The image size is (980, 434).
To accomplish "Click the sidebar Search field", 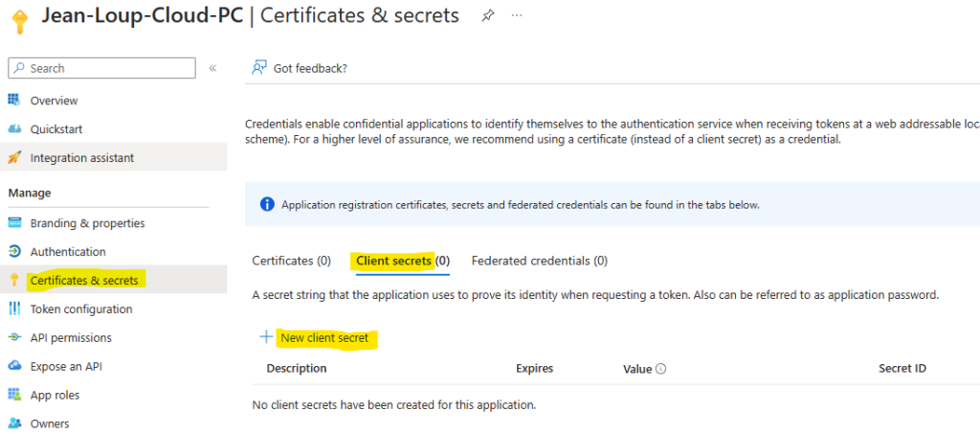I will pyautogui.click(x=101, y=68).
